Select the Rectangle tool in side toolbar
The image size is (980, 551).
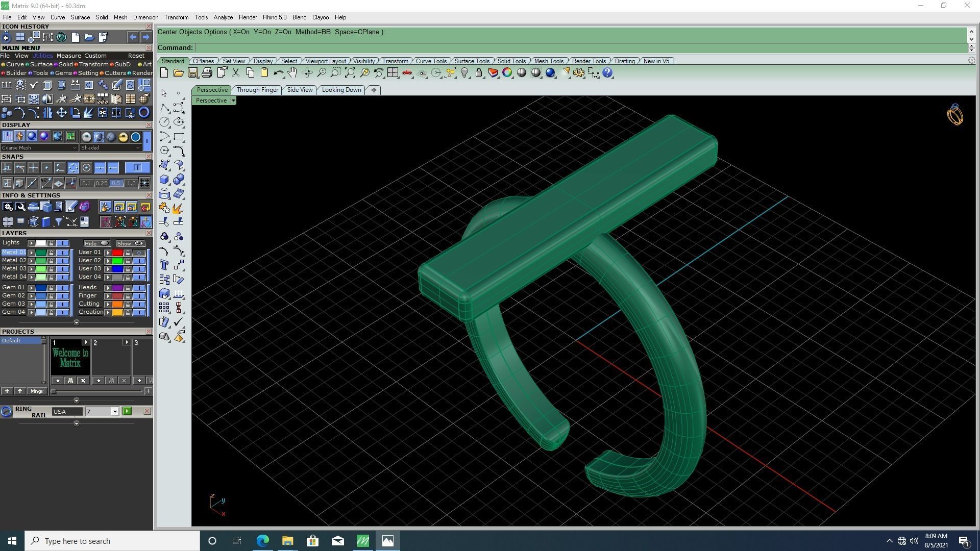click(x=179, y=136)
